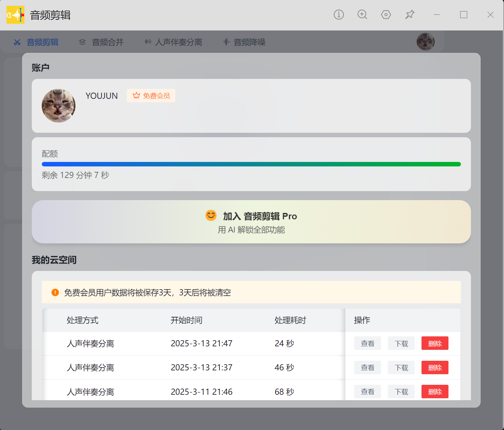Click the 处理方式 column header
The width and height of the screenshot is (504, 430).
pyautogui.click(x=83, y=320)
